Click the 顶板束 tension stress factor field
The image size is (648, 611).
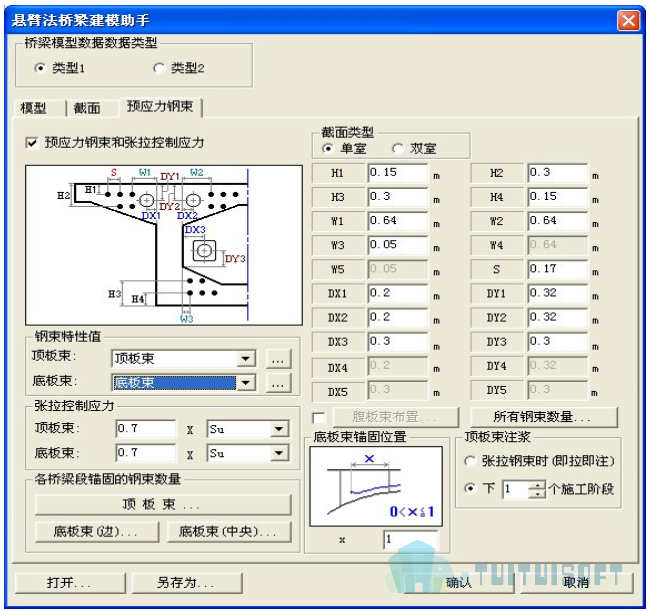pos(145,429)
